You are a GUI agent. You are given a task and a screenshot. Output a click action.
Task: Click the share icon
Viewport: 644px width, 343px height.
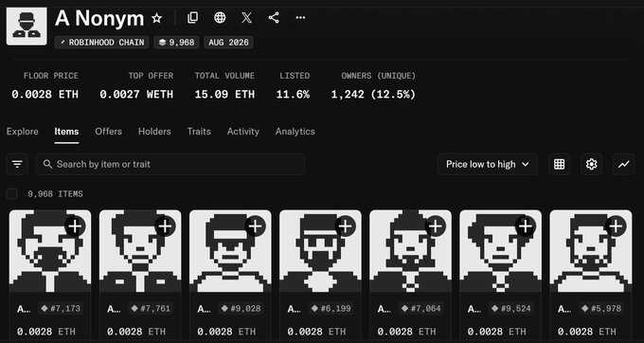coord(274,18)
